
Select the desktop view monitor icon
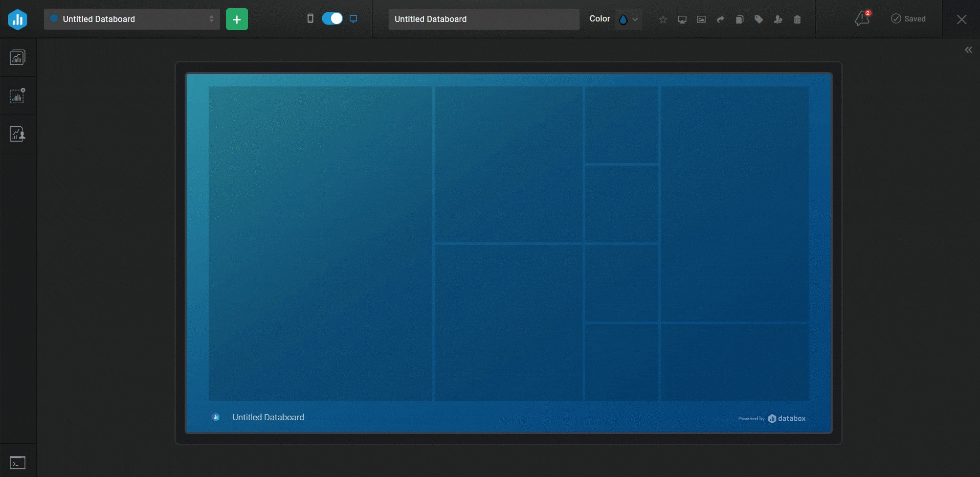[x=353, y=19]
